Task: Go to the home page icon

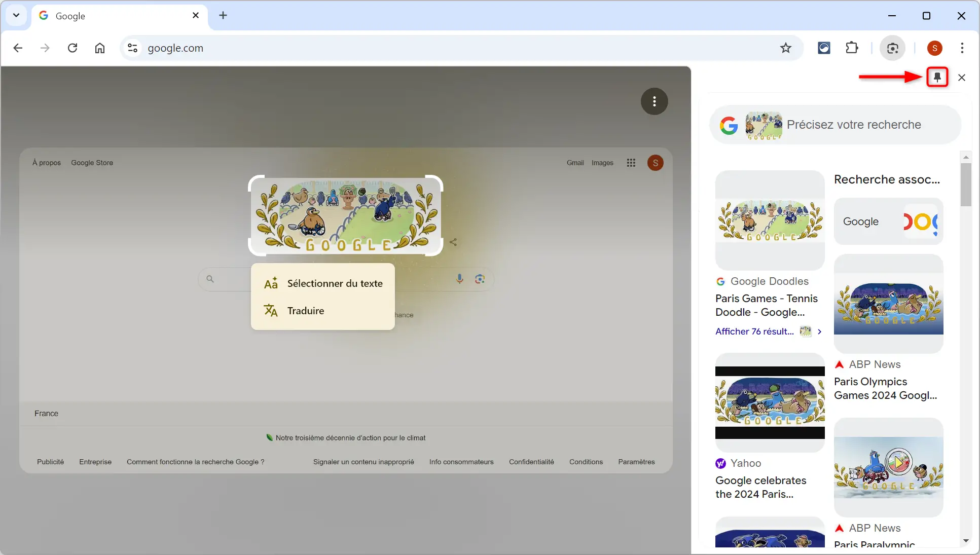Action: (x=100, y=48)
